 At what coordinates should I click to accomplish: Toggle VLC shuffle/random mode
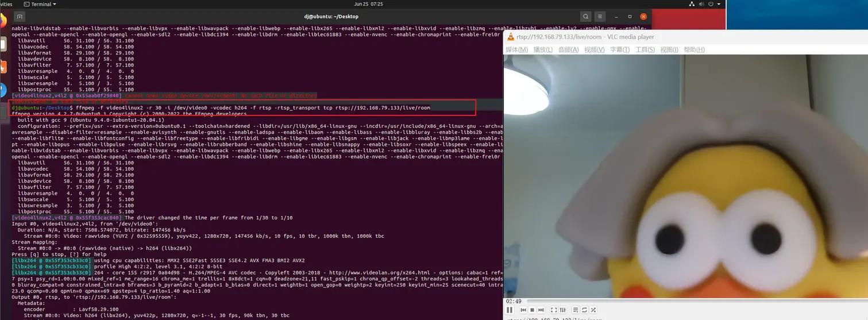coord(593,310)
